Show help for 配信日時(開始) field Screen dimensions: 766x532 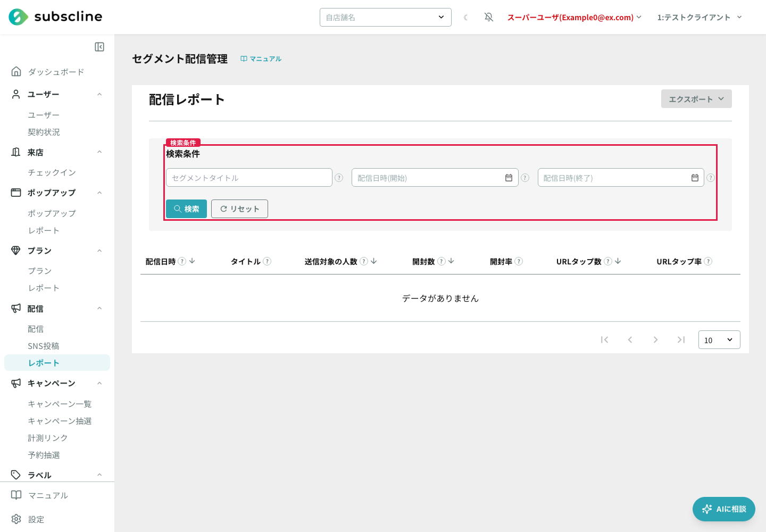point(525,178)
